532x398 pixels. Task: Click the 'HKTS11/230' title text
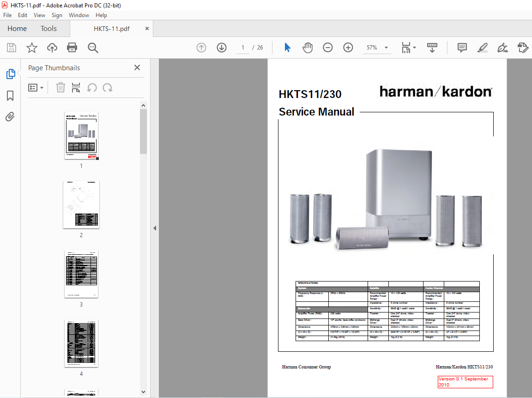(310, 94)
